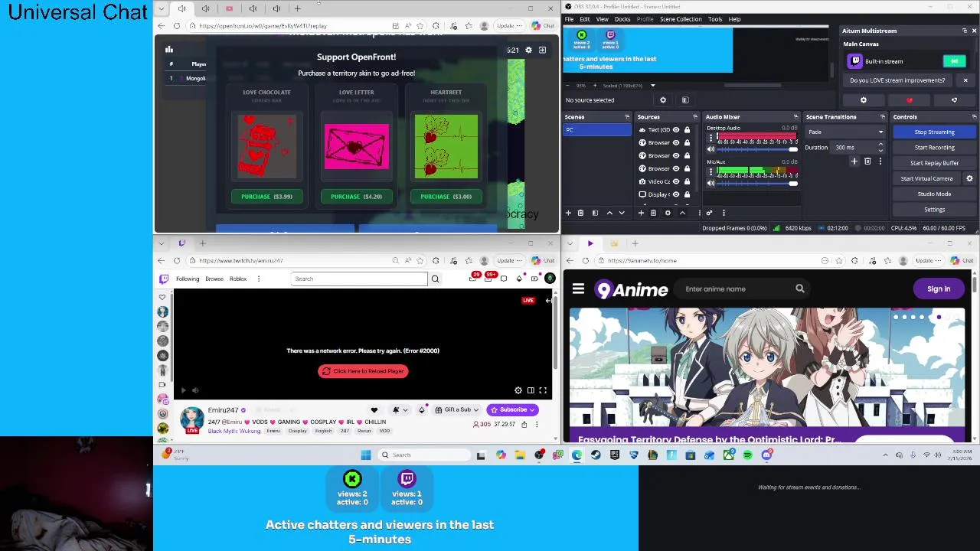Go to Twitch Following tab
The image size is (980, 551).
click(x=188, y=279)
